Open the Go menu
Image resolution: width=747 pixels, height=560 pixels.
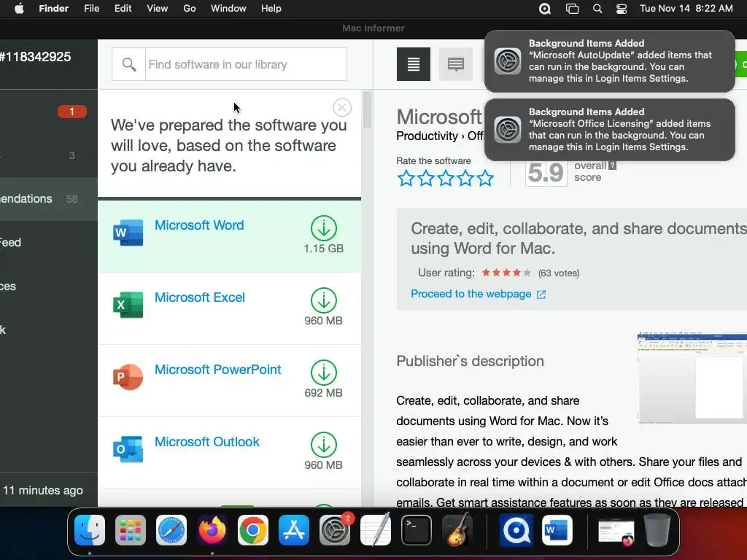click(190, 9)
